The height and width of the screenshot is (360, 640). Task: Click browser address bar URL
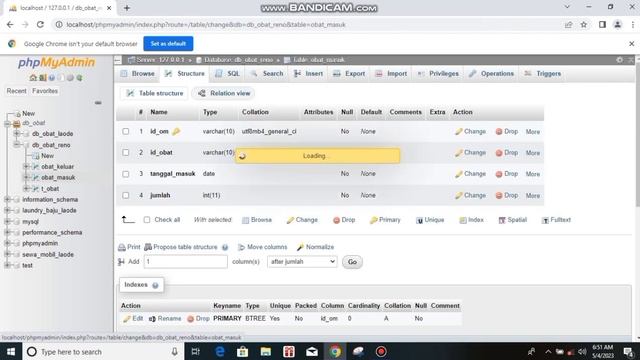(206, 24)
